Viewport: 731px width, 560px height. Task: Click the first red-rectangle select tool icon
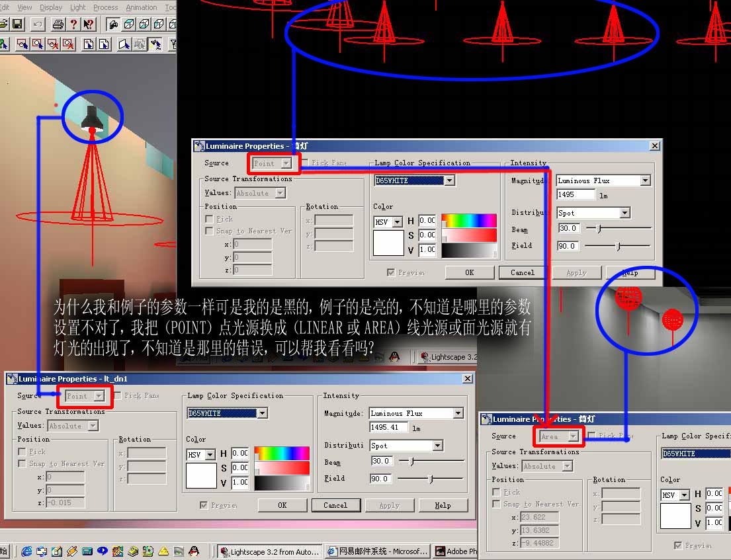click(x=22, y=44)
